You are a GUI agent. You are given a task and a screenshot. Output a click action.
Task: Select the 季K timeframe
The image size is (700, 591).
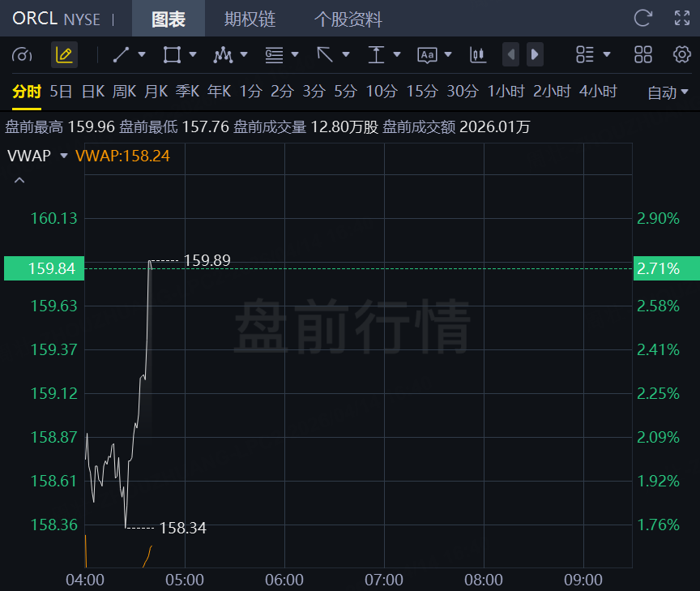tap(187, 91)
